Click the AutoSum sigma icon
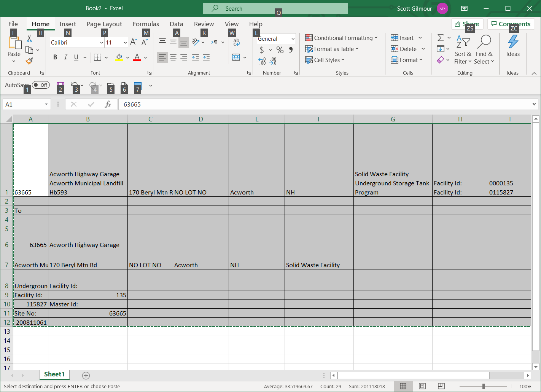 tap(441, 38)
